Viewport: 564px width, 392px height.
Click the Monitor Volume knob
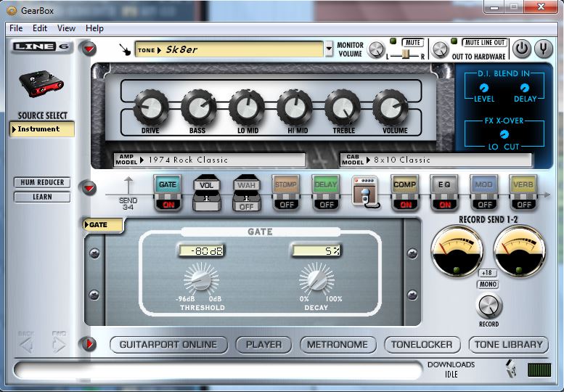(x=376, y=49)
